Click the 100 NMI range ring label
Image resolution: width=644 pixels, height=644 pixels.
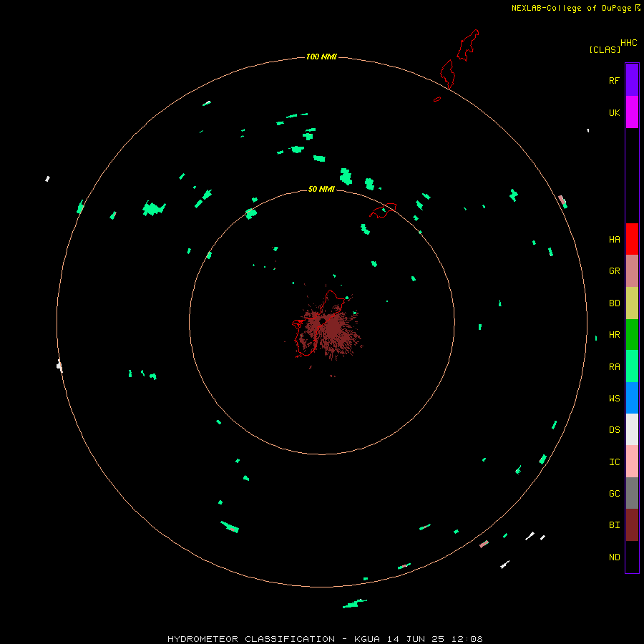click(x=321, y=57)
